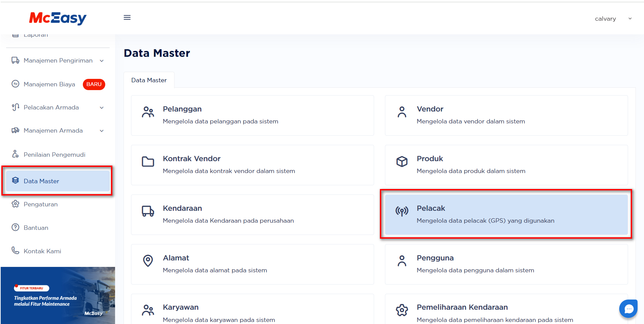Click the Alamat location pin icon
644x324 pixels.
point(148,261)
